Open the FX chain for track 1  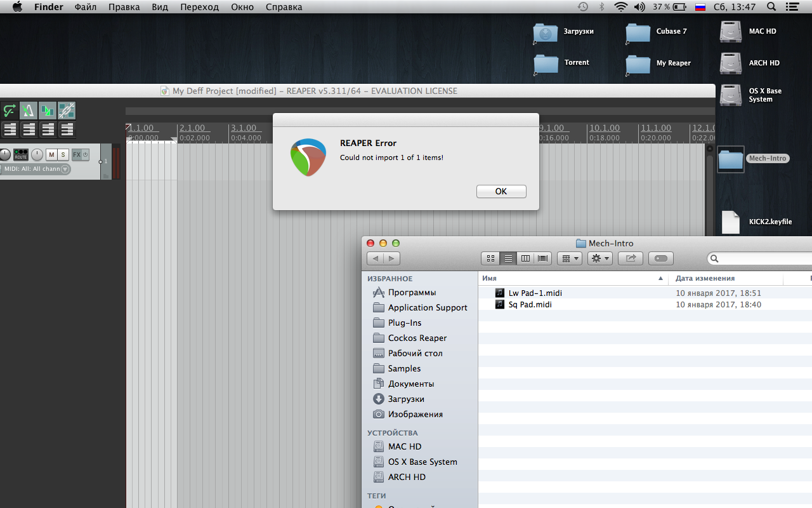tap(76, 154)
